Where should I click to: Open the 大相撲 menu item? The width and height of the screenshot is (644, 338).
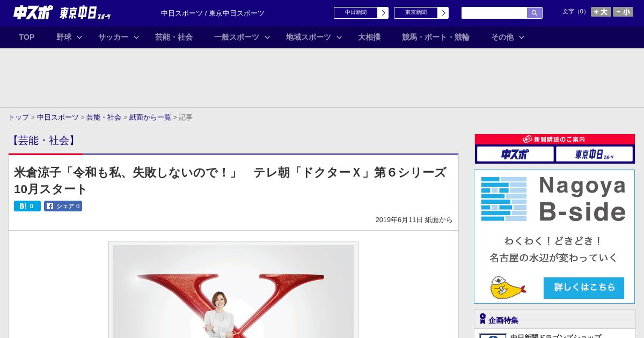point(369,37)
